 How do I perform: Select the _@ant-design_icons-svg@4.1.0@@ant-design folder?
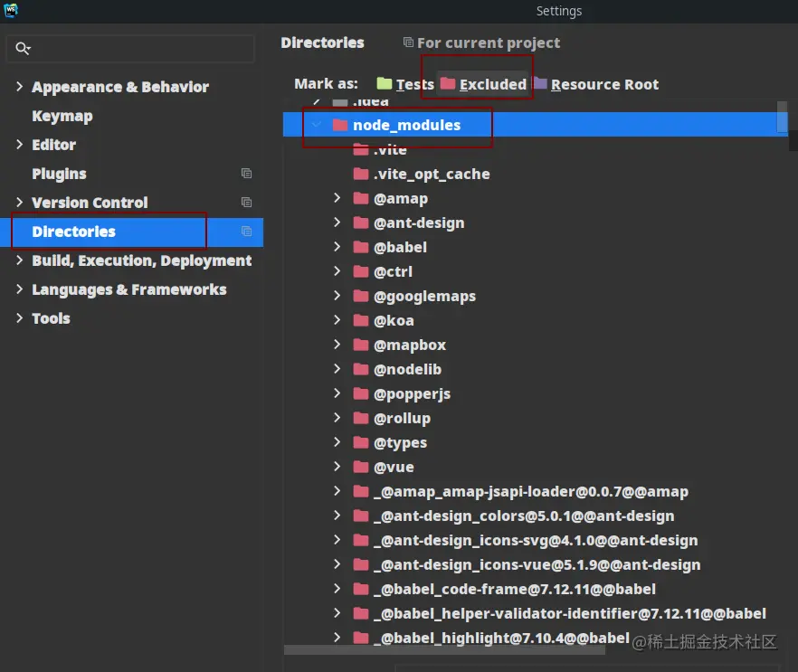tap(536, 540)
